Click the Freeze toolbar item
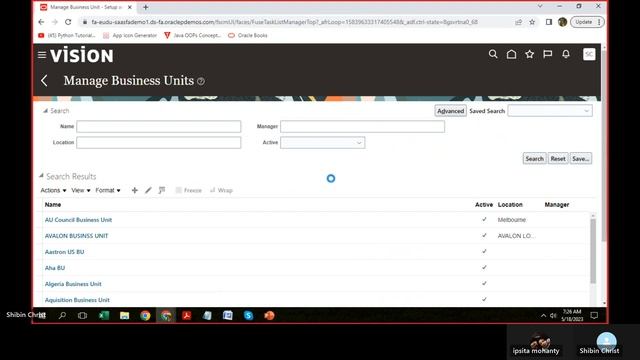This screenshot has height=360, width=640. pos(189,190)
